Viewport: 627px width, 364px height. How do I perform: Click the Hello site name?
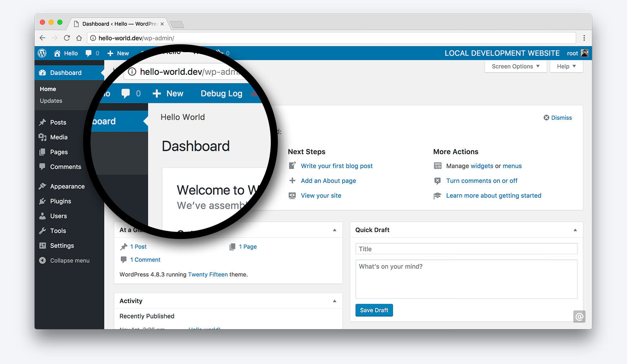pos(71,53)
